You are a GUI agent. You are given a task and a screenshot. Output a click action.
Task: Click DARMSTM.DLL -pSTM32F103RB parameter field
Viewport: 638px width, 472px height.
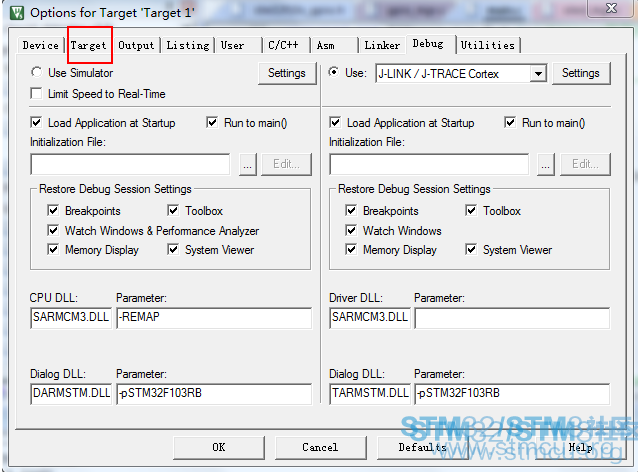click(x=214, y=393)
